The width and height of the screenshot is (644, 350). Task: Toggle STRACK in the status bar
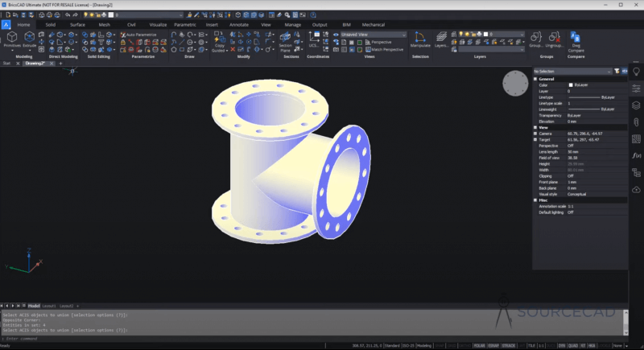tap(509, 346)
